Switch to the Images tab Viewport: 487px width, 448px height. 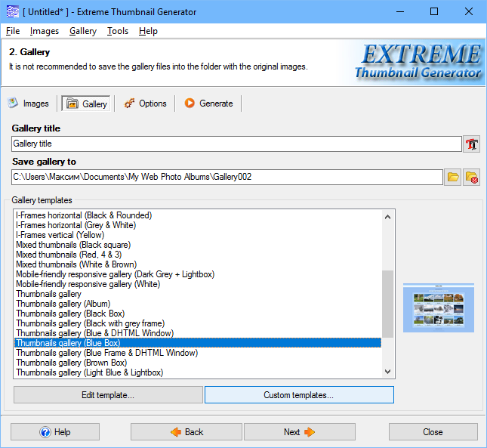point(29,104)
